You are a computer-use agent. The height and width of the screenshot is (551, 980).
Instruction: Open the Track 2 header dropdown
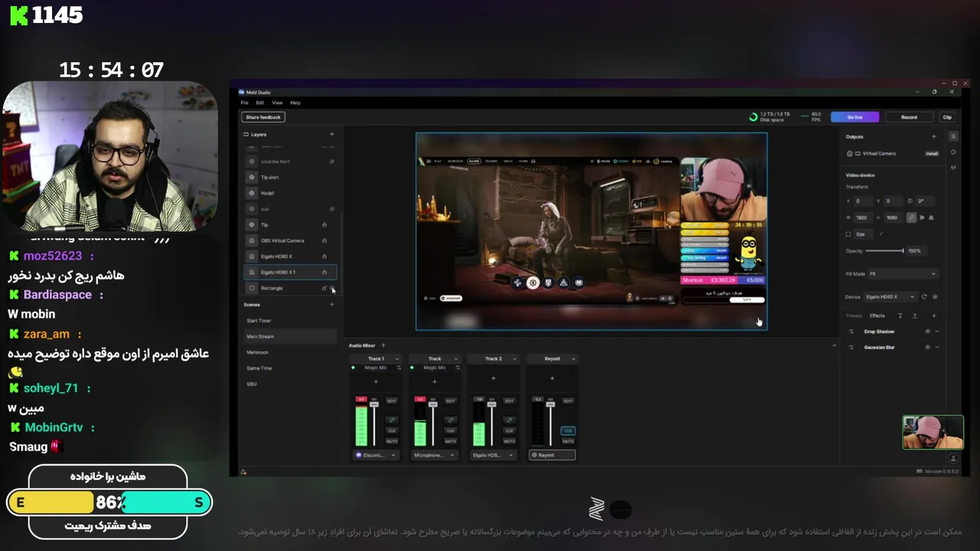tap(514, 358)
